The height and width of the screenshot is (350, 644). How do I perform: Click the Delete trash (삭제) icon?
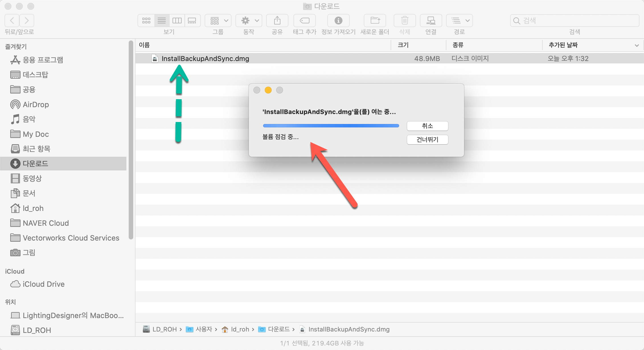pos(405,21)
